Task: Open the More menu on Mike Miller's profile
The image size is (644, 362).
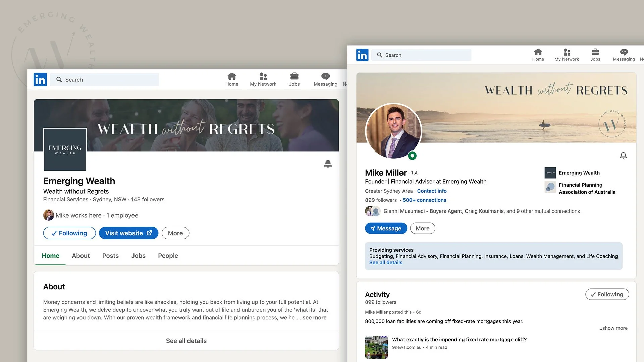Action: [422, 228]
